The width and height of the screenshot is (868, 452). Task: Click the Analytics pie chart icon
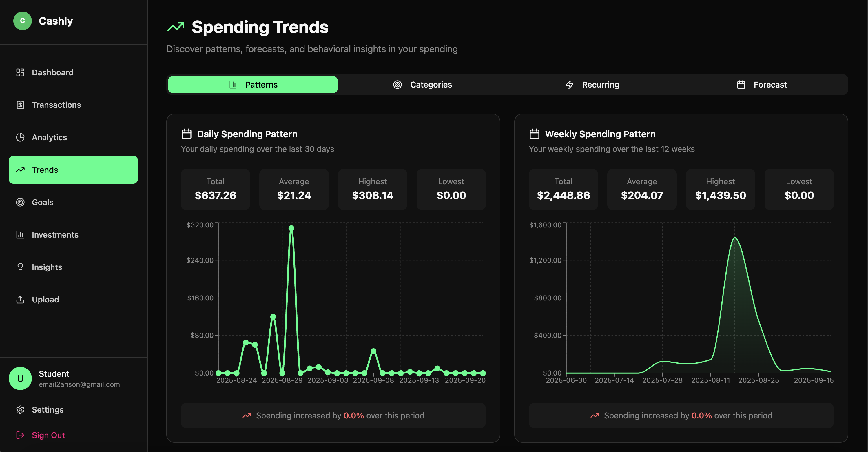[20, 137]
